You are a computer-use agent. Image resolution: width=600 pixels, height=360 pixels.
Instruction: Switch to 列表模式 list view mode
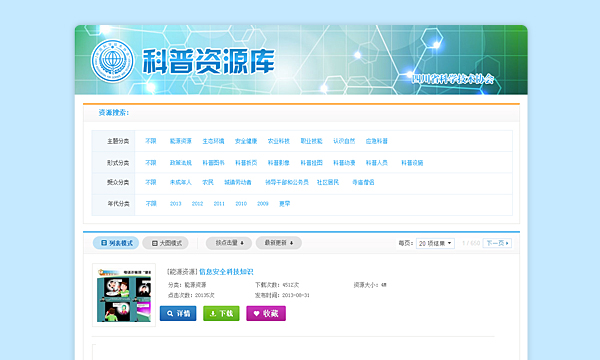click(x=116, y=243)
